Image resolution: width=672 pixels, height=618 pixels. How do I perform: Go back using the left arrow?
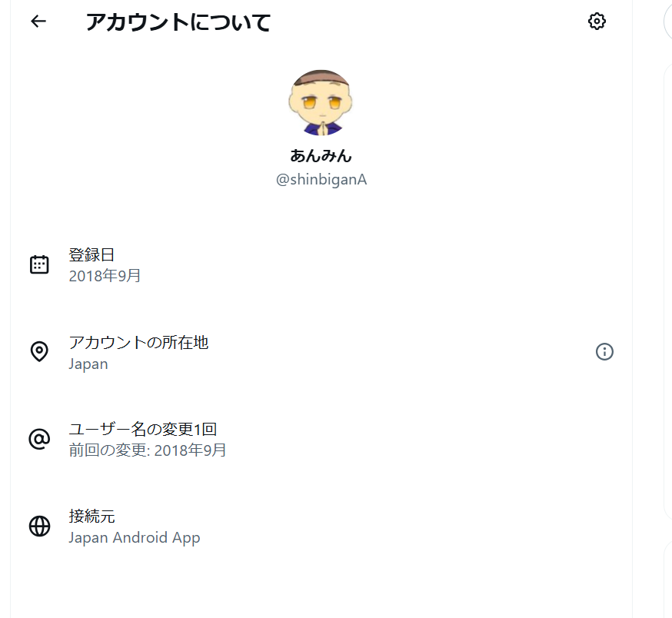38,22
